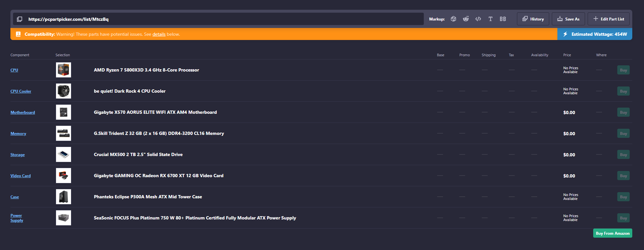Open the CPU Cooler component link
The height and width of the screenshot is (250, 644).
[21, 91]
